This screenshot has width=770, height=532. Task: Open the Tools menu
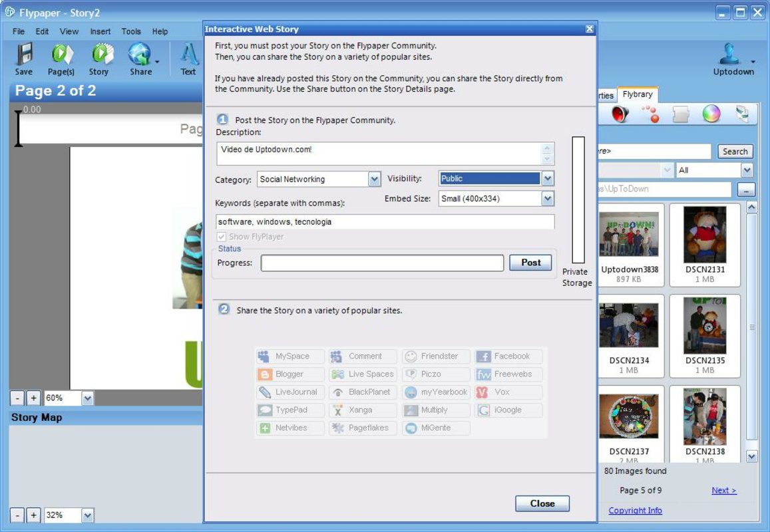click(131, 31)
